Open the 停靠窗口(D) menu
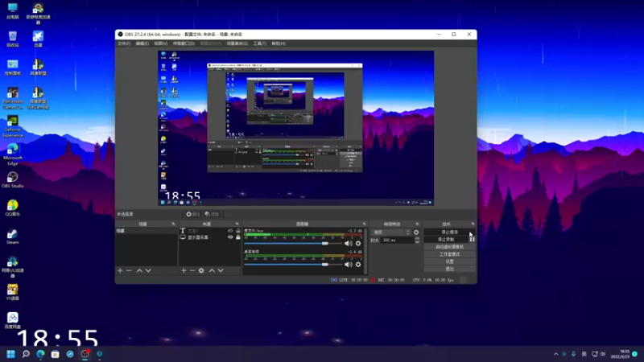This screenshot has width=644, height=362. click(184, 43)
